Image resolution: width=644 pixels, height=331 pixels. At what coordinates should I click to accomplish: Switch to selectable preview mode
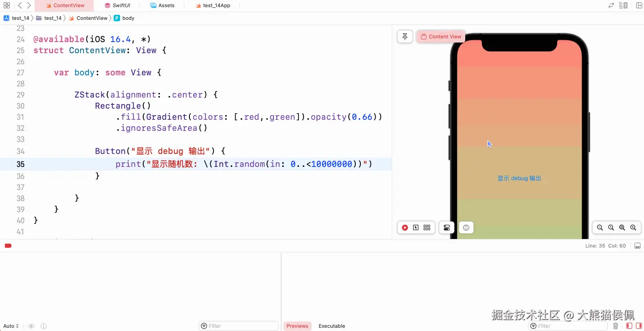coord(416,227)
